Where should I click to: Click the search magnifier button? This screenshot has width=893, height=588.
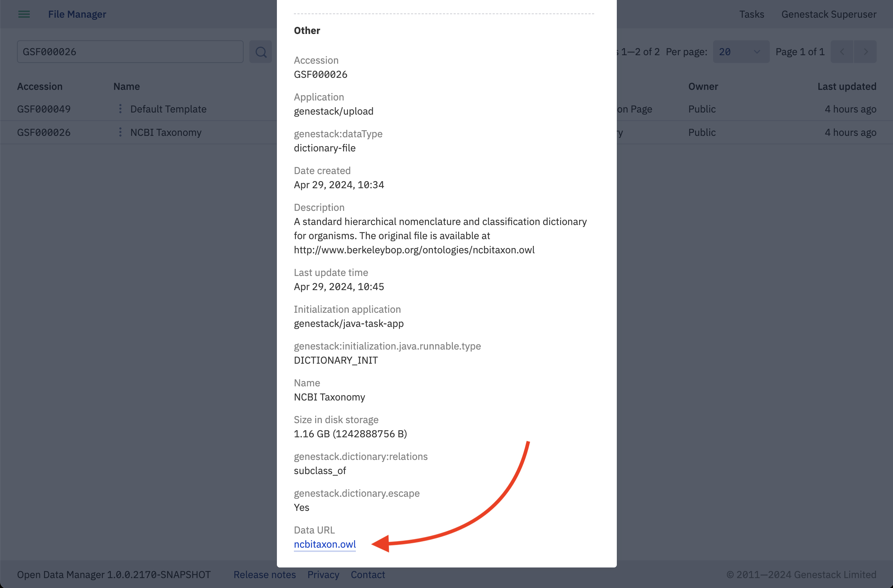(261, 52)
